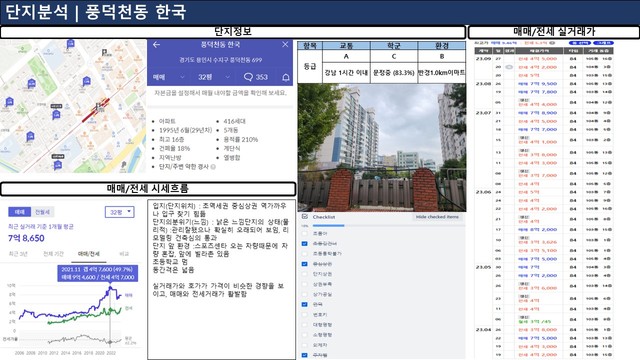Click the notes text box about 입지(단지위치)
The width and height of the screenshot is (640, 360).
point(221,279)
